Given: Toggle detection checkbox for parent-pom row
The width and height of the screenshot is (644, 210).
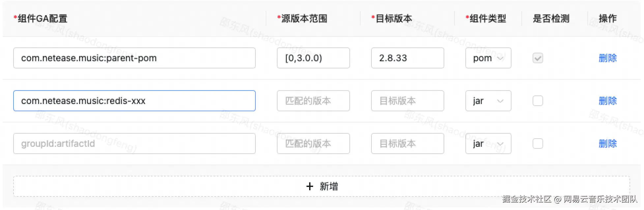Looking at the screenshot, I should click(538, 58).
